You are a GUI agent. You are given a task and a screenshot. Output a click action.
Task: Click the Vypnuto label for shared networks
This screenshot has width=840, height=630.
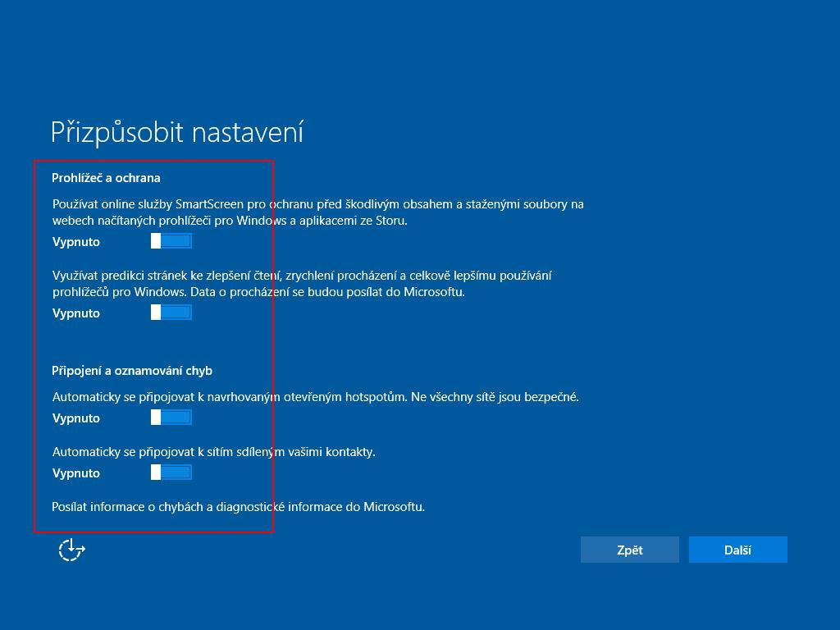[76, 473]
